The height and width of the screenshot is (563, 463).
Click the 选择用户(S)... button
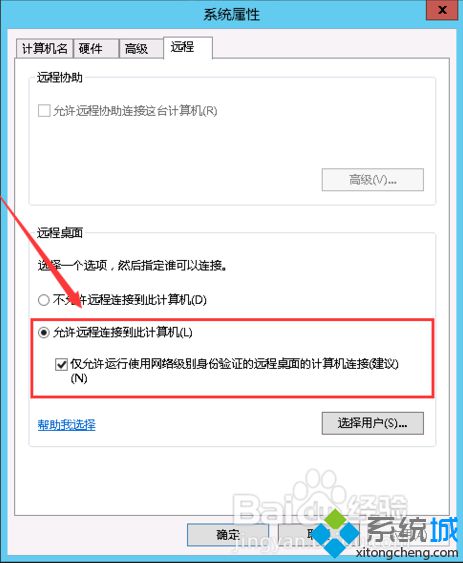372,423
